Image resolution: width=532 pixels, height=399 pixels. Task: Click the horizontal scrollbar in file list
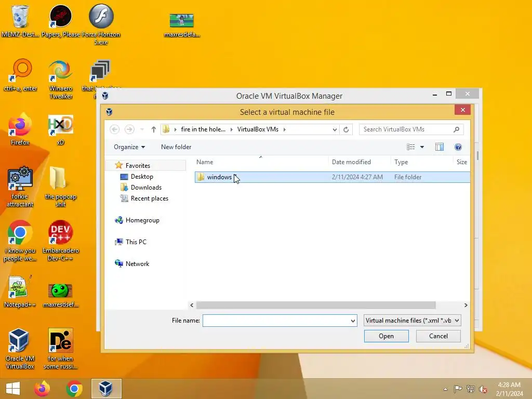point(316,305)
